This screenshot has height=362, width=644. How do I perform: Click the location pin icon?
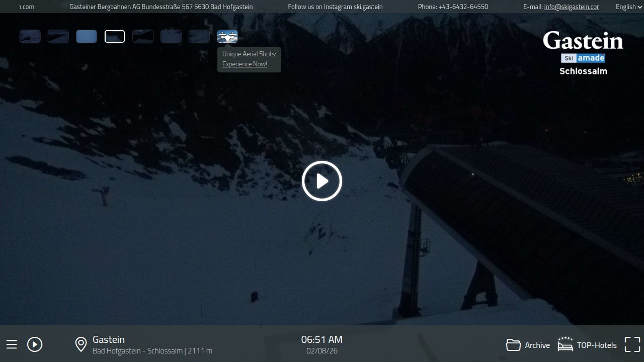pyautogui.click(x=80, y=344)
